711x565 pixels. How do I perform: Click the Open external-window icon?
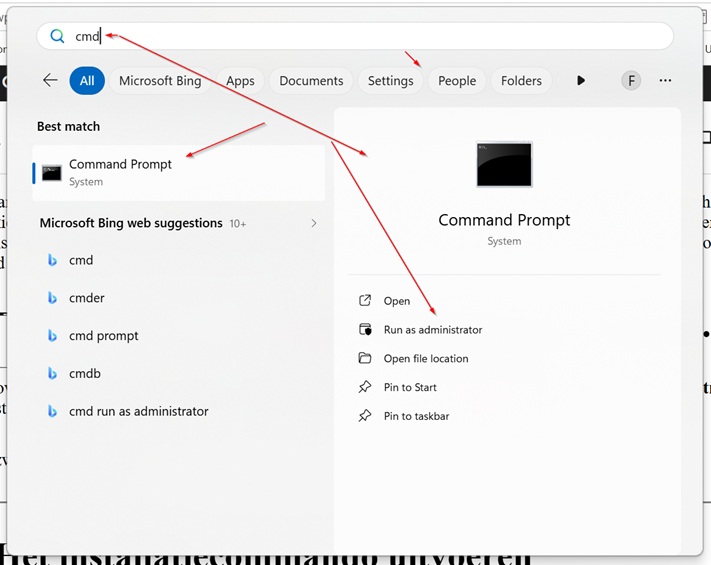pos(365,300)
